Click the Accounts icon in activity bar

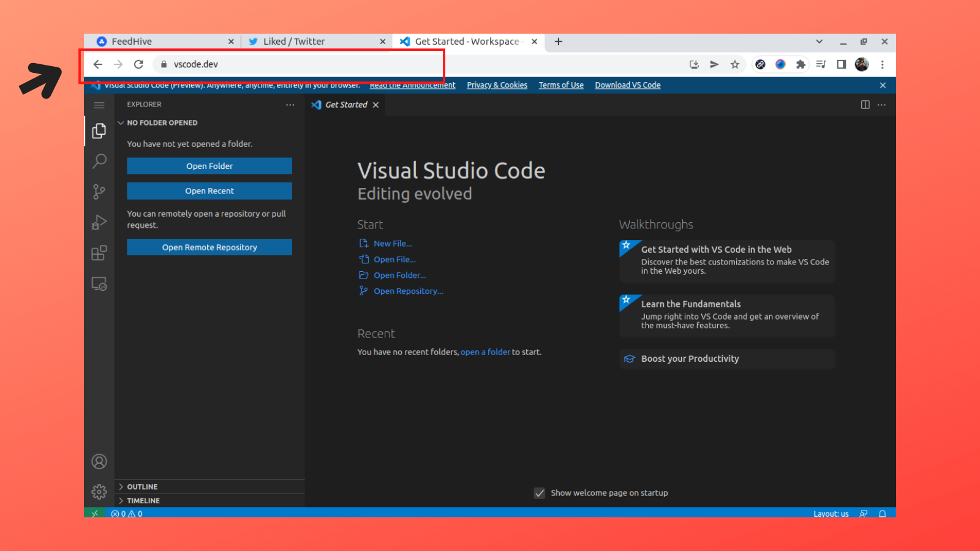pyautogui.click(x=99, y=462)
